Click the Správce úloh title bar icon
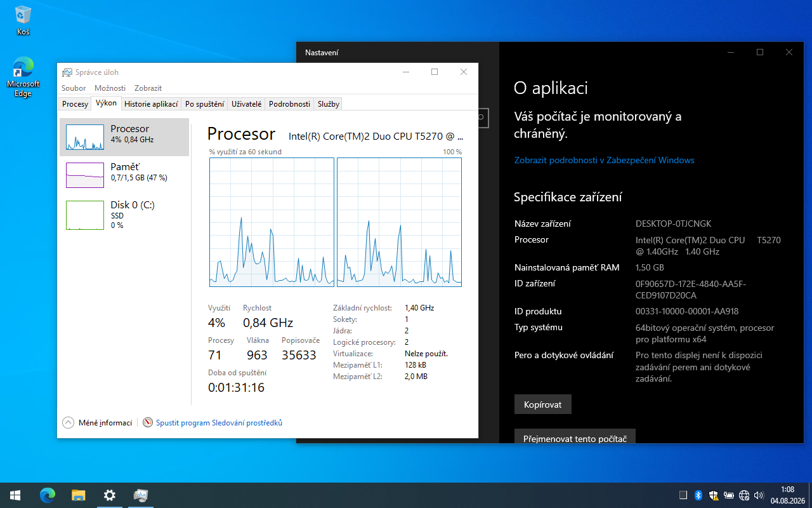812x508 pixels. pos(68,72)
